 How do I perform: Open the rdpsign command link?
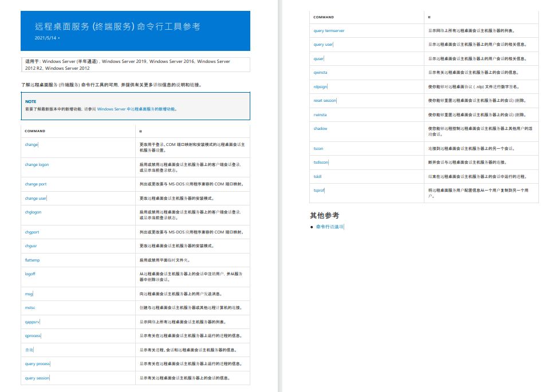321,86
